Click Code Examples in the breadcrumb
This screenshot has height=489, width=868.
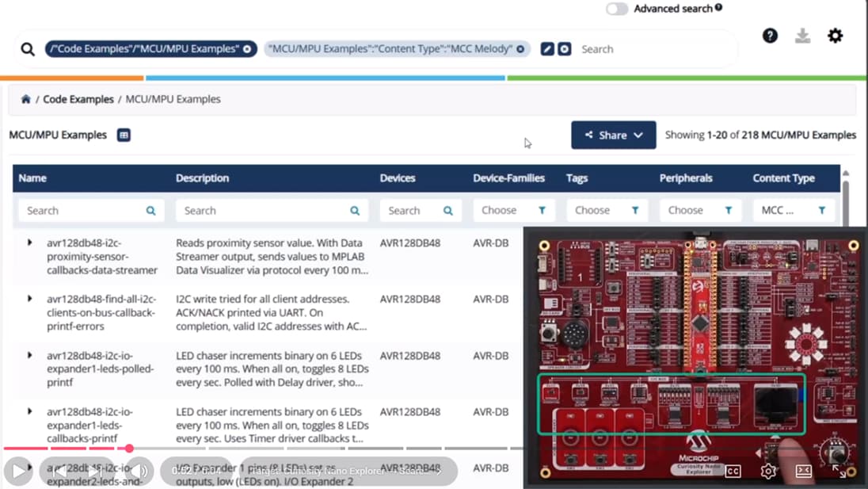point(78,99)
